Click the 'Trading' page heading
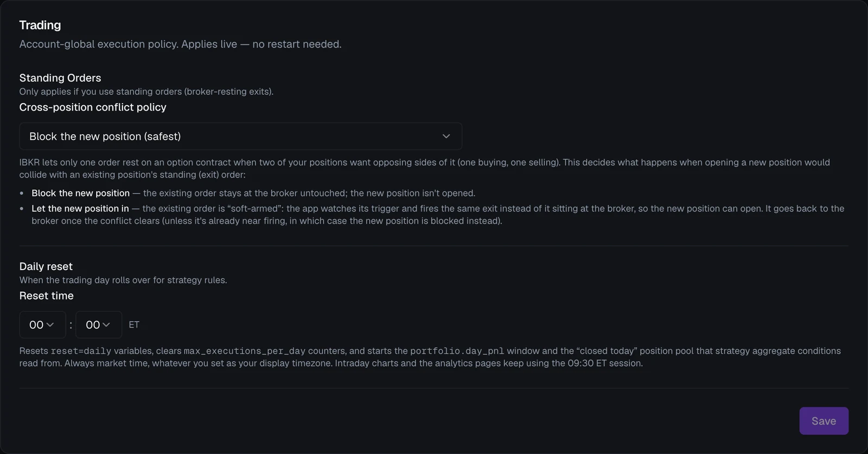Screen dimensions: 868x454 point(40,25)
